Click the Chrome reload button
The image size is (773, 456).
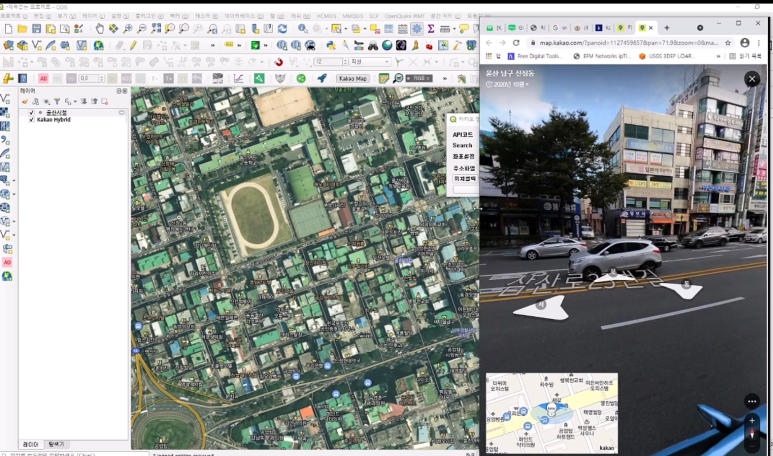pyautogui.click(x=516, y=43)
